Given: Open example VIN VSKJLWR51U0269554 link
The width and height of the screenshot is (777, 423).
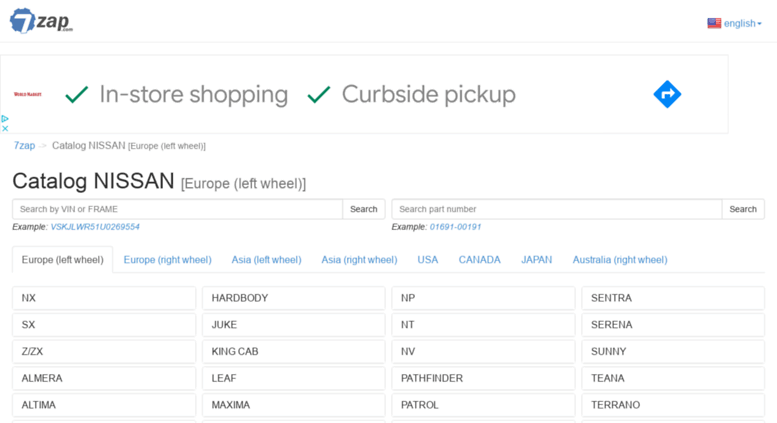Looking at the screenshot, I should 95,227.
